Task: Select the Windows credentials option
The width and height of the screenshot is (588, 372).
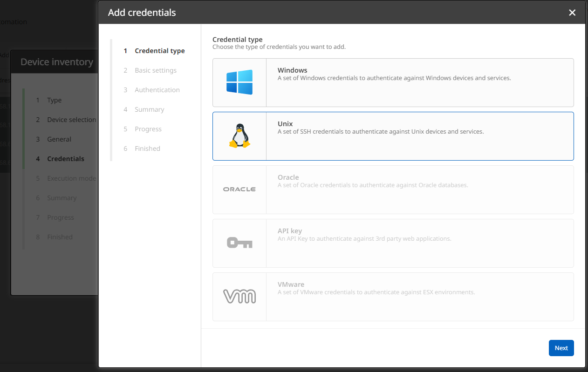Action: pyautogui.click(x=393, y=81)
